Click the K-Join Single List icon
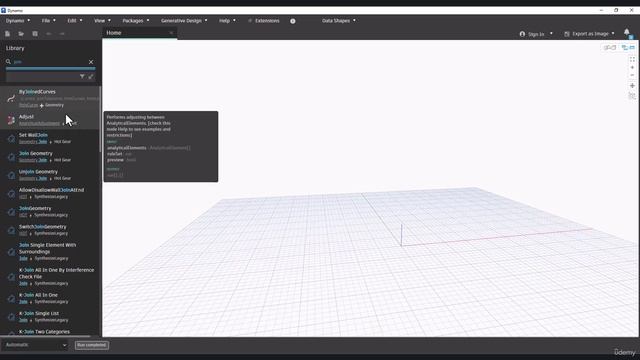The height and width of the screenshot is (360, 640). click(x=11, y=317)
